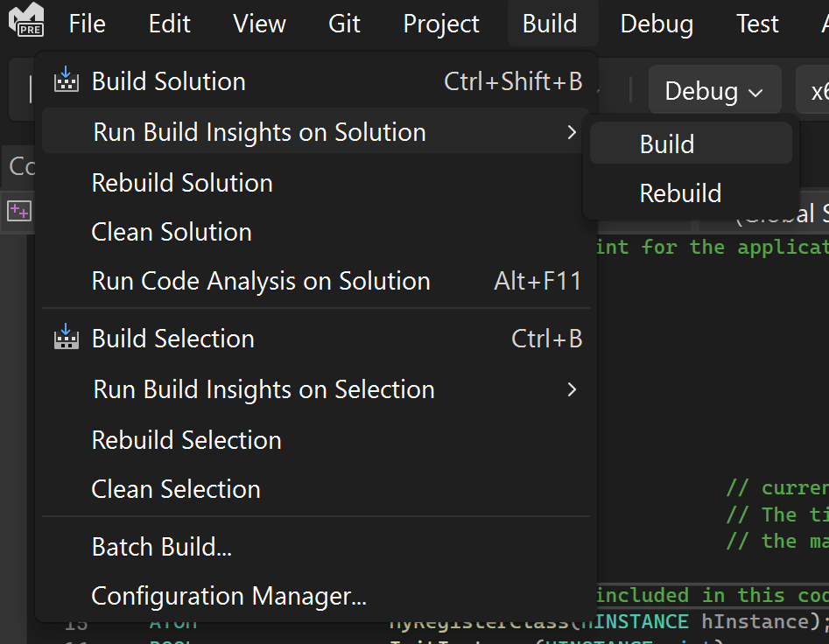Image resolution: width=829 pixels, height=644 pixels.
Task: Click the Visual Studio Preview logo icon
Action: [x=26, y=19]
